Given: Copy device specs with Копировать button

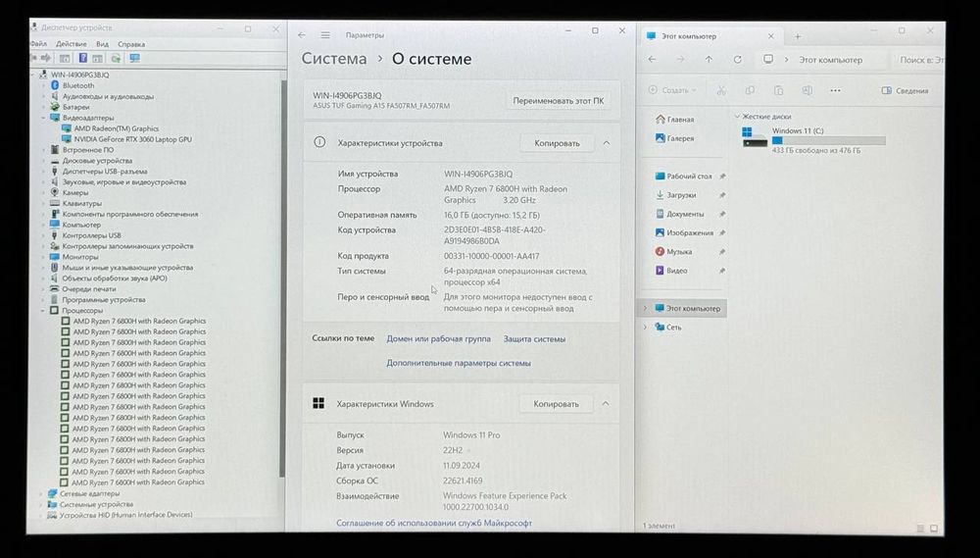Looking at the screenshot, I should pos(557,142).
